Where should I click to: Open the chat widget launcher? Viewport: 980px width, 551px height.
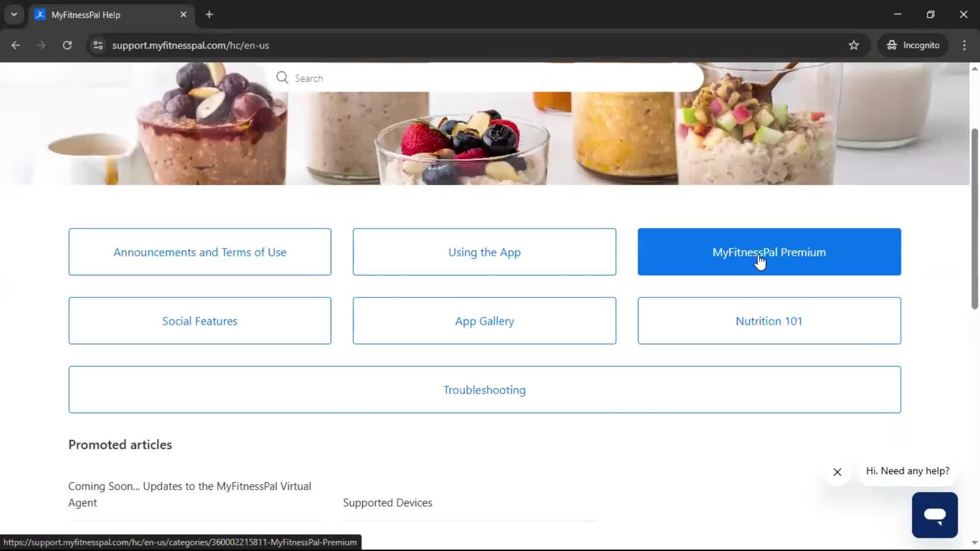click(935, 515)
